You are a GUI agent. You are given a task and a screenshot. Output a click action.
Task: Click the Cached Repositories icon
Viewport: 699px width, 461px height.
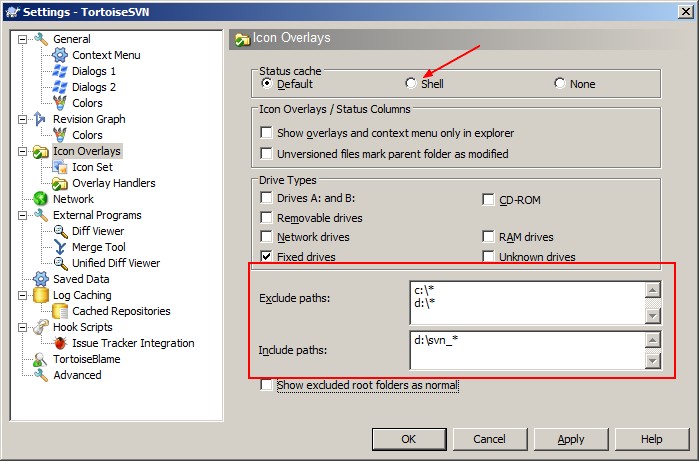click(60, 311)
